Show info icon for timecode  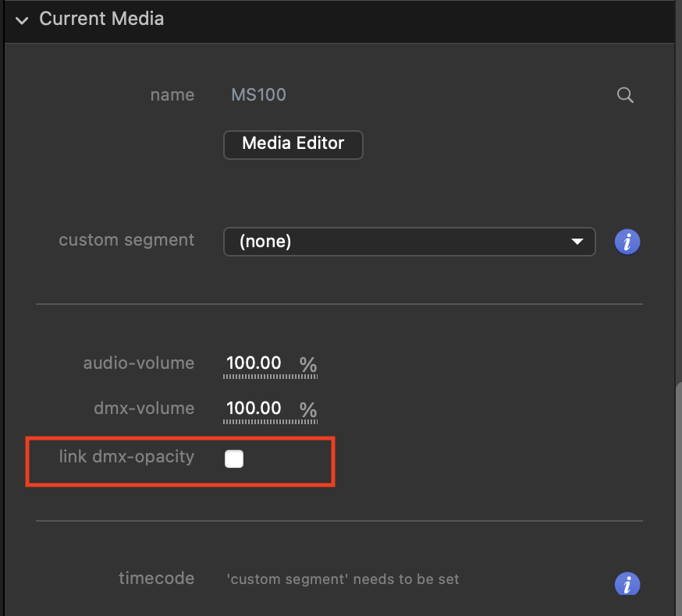coord(627,583)
